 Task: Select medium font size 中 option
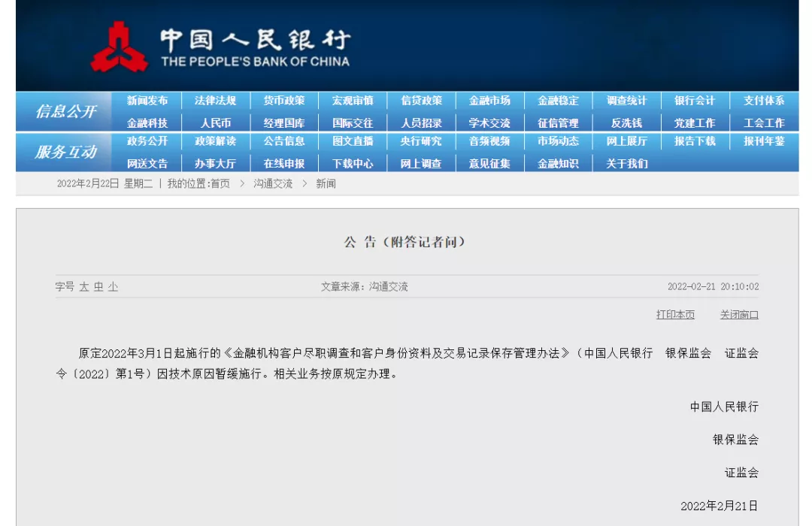pos(99,286)
